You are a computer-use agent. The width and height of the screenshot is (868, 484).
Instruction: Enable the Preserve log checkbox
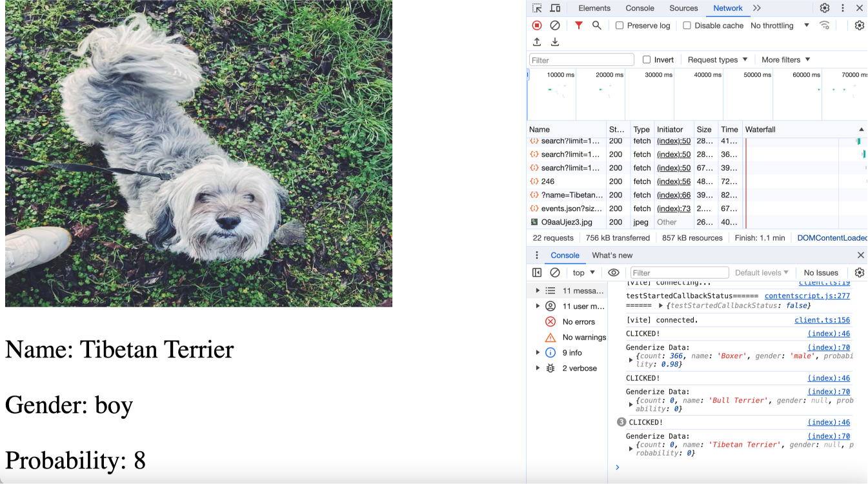coord(620,26)
